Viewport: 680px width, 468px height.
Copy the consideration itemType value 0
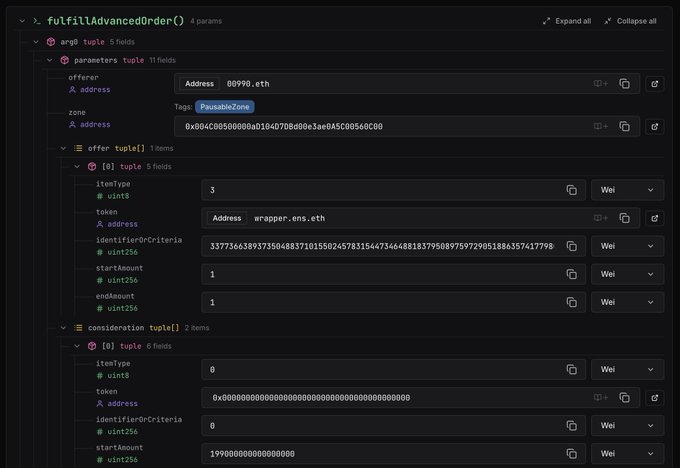pos(572,370)
